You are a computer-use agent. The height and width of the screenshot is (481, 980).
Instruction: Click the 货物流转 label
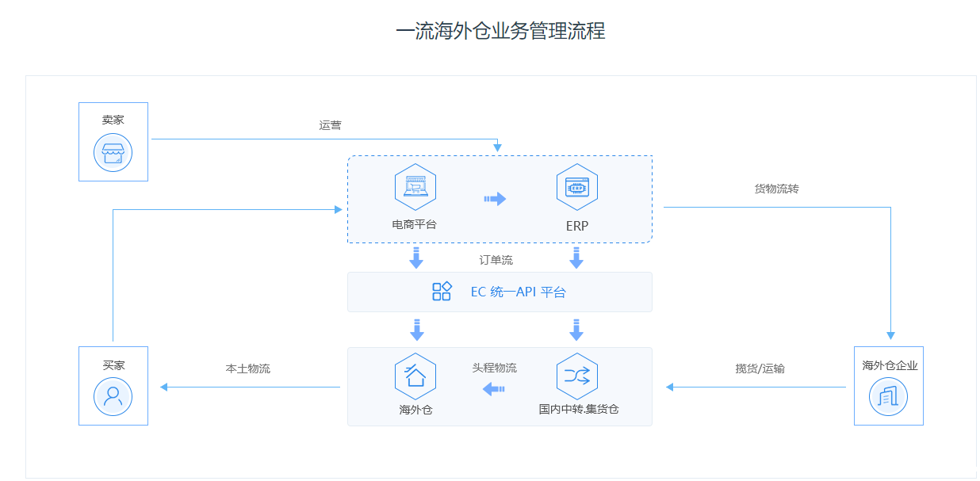(x=776, y=189)
